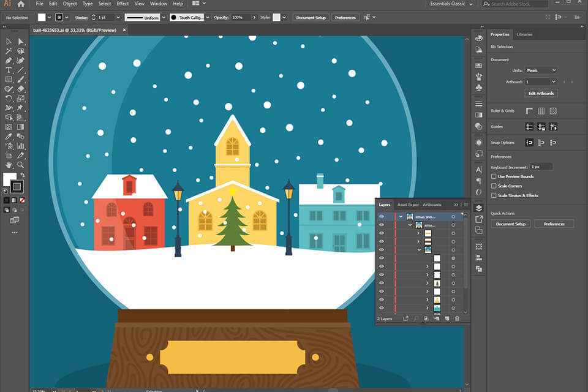This screenshot has width=588, height=392.
Task: Delete selection with Layers trash icon
Action: coord(457,318)
